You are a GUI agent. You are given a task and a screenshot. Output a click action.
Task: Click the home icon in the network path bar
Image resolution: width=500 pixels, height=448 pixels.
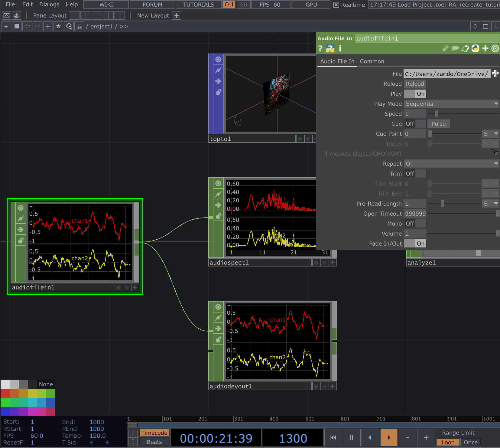(79, 26)
